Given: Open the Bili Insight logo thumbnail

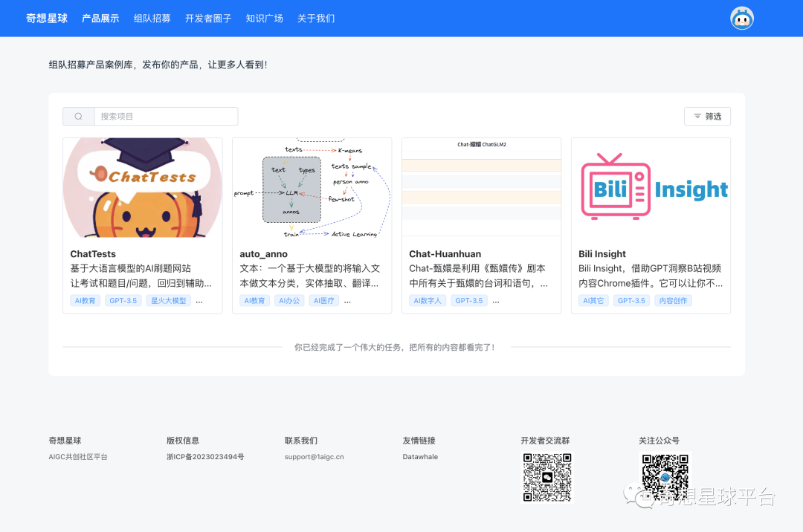Looking at the screenshot, I should tap(651, 187).
